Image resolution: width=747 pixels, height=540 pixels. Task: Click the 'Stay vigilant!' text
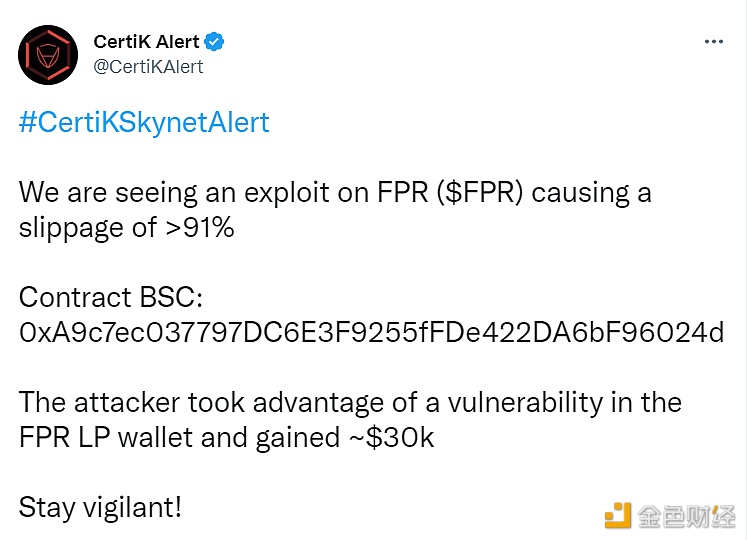(100, 508)
